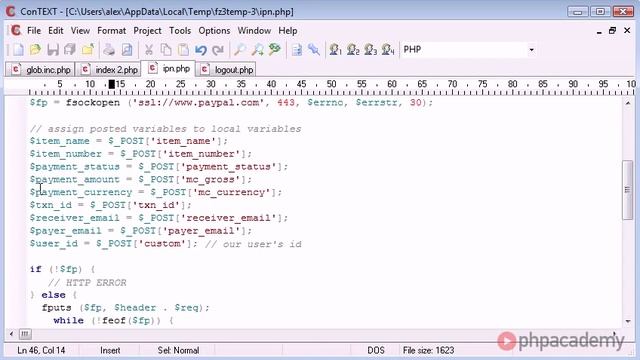Open the Edit menu
Image resolution: width=640 pixels, height=360 pixels.
(56, 31)
